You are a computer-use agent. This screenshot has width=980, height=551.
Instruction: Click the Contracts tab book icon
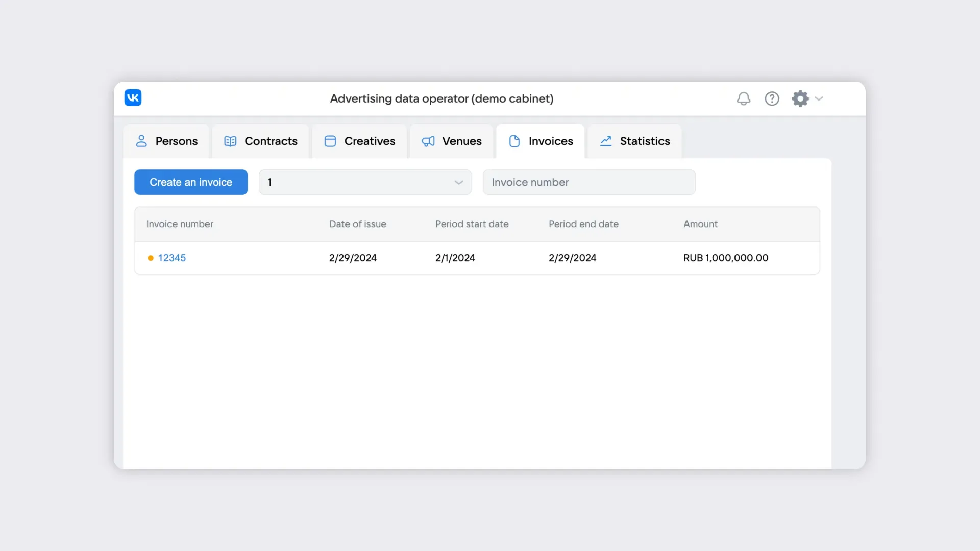pos(230,141)
